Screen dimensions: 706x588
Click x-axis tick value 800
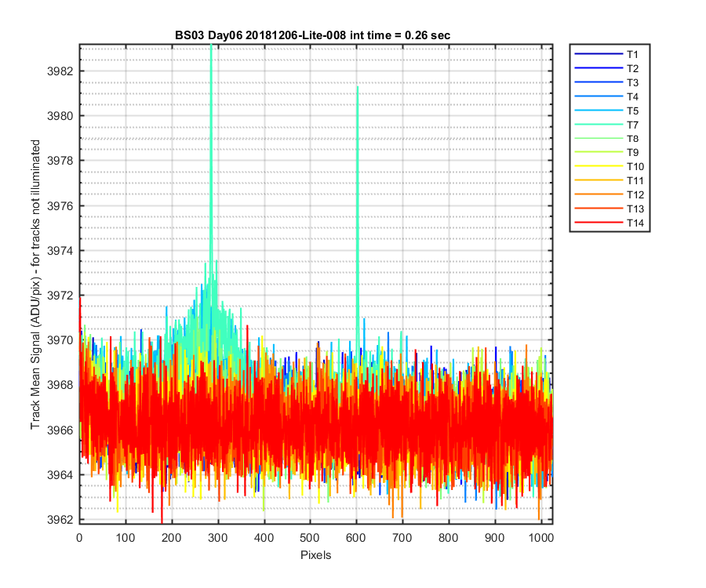point(449,538)
